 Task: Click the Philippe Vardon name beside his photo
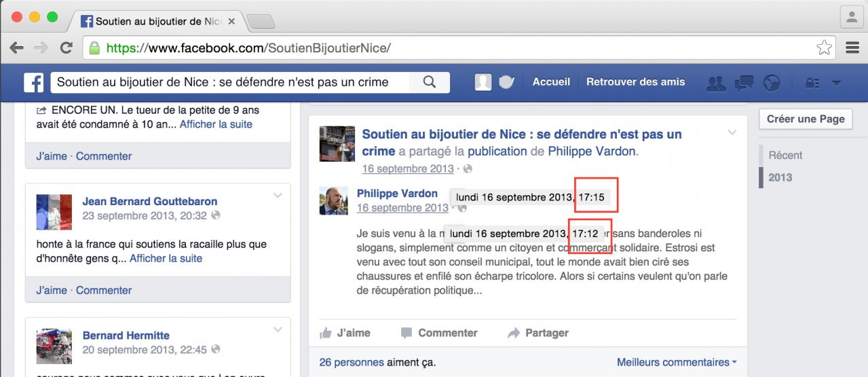pos(397,193)
